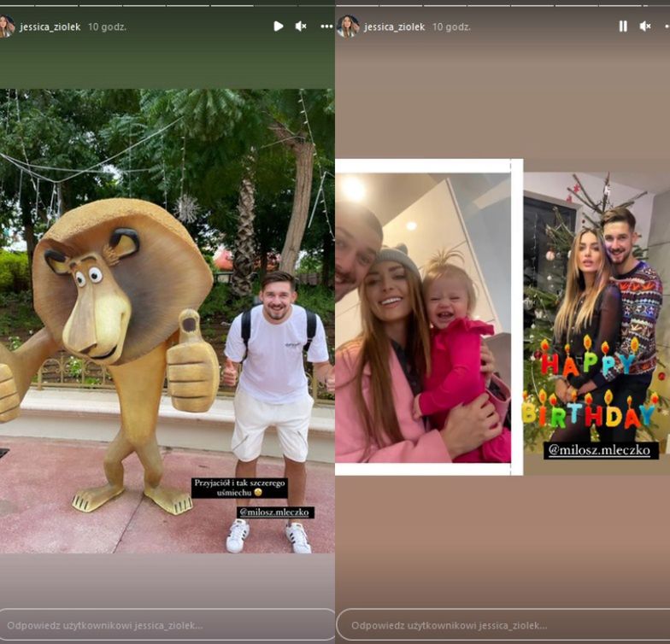Unmute sound on the right story
Screen dimensions: 670x644
tap(645, 26)
